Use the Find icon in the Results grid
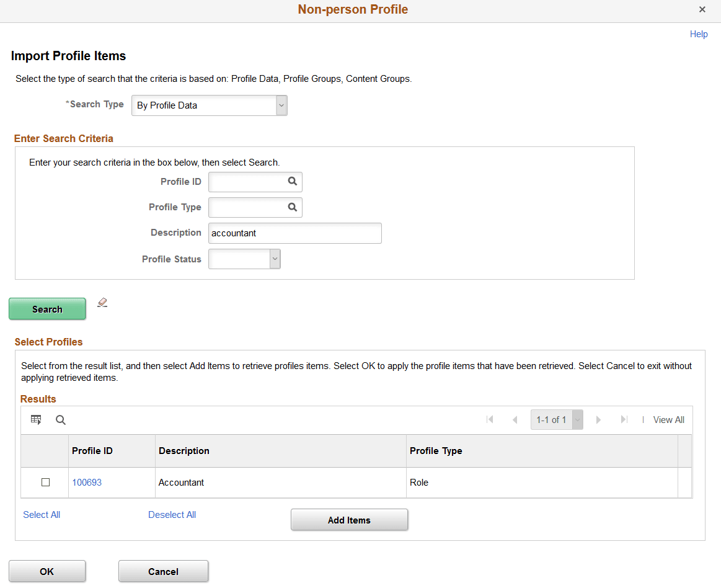 60,419
